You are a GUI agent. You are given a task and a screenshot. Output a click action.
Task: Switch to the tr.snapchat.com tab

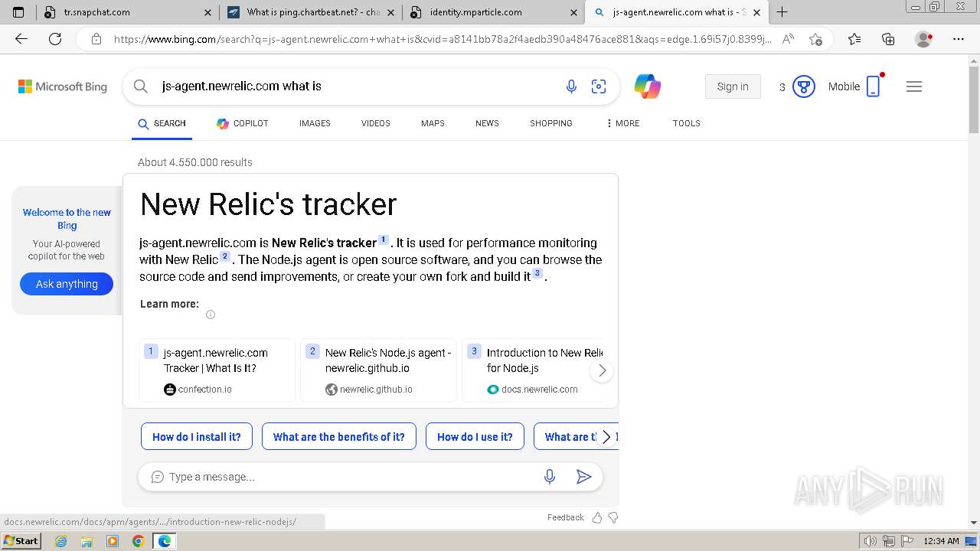pos(128,12)
